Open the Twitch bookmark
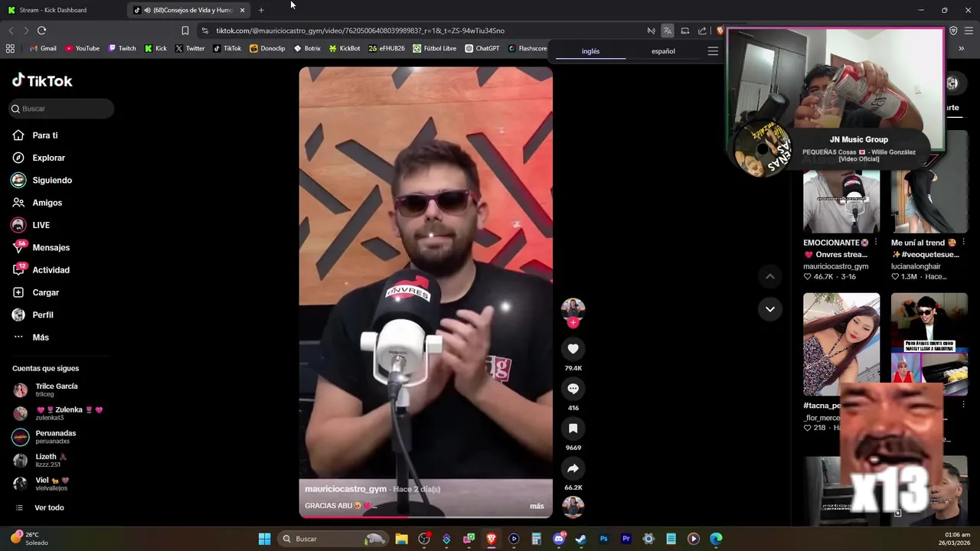980x551 pixels. coord(122,48)
